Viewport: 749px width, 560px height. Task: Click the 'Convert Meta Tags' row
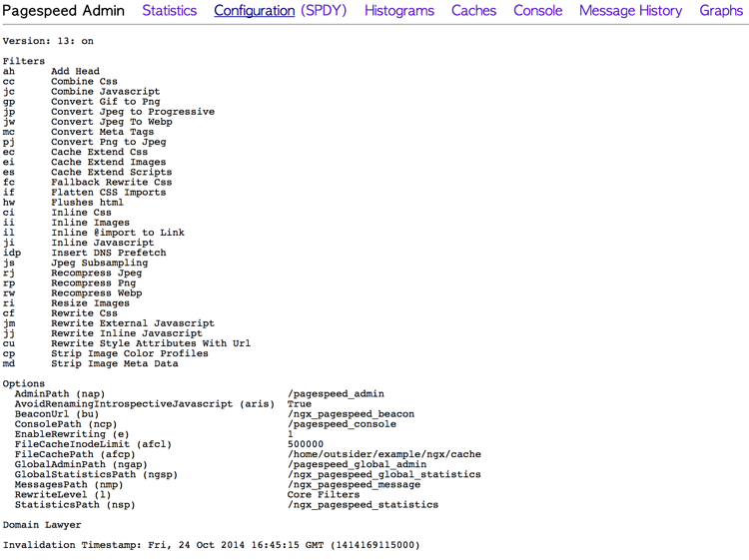[x=78, y=132]
